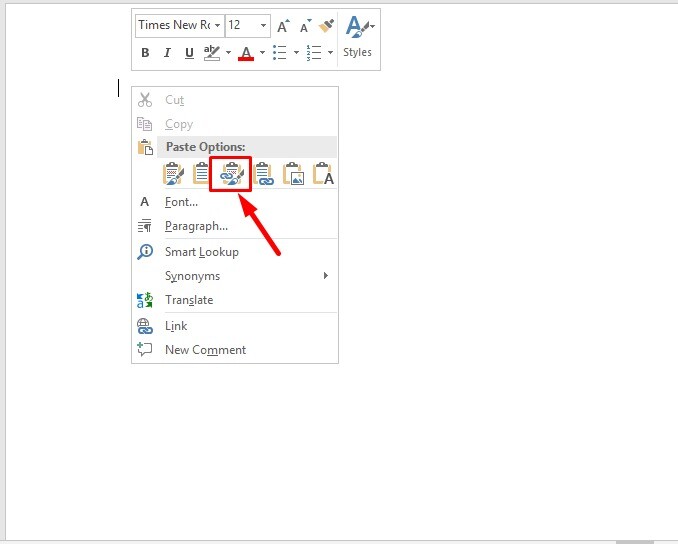This screenshot has width=678, height=544.
Task: Apply red font color swatch
Action: 246,53
